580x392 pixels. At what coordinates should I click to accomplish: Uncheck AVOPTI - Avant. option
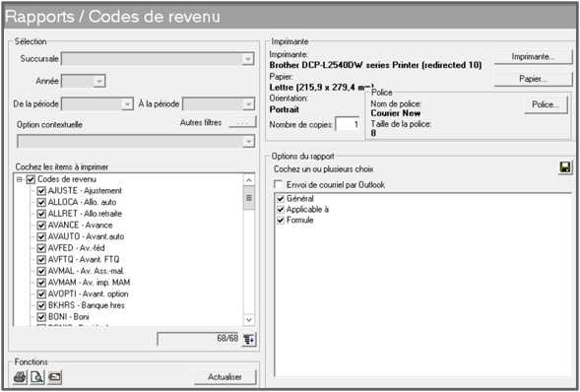pos(41,294)
